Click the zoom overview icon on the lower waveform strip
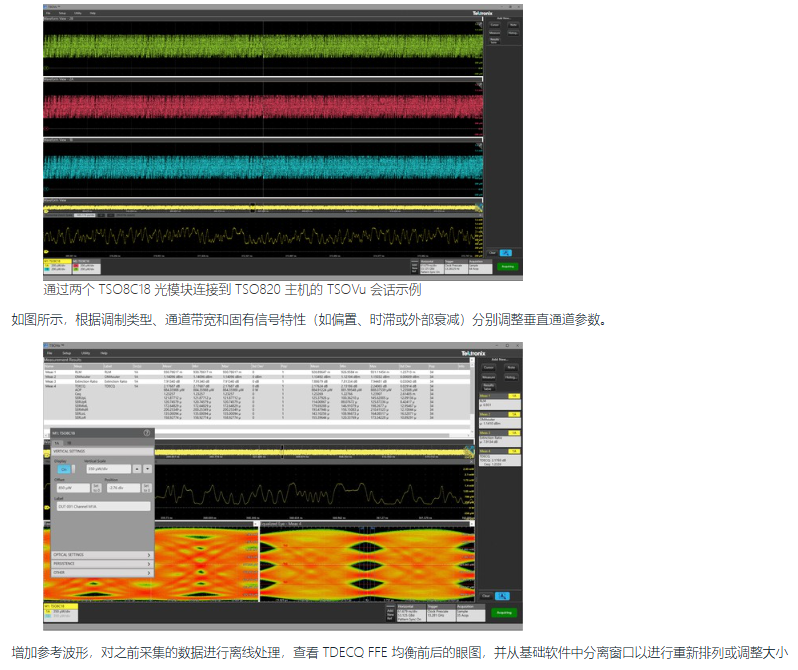The width and height of the screenshot is (798, 670). coord(469,451)
